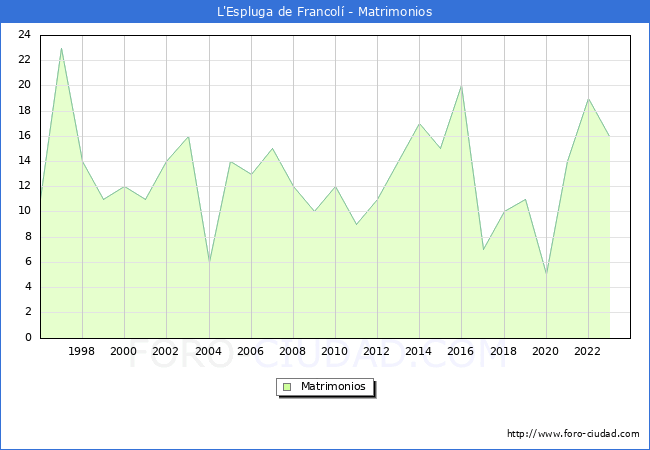650x450 pixels.
Task: Click the green Matrimonios legend swatch
Action: click(287, 387)
